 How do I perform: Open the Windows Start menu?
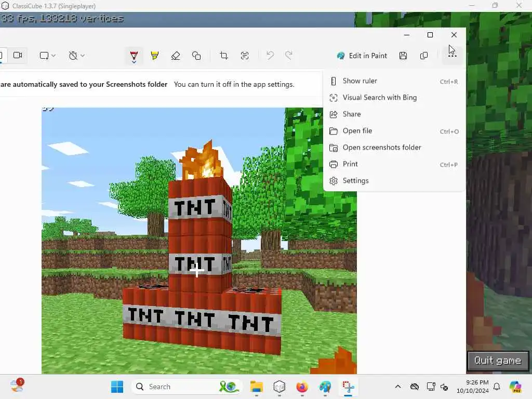[117, 387]
